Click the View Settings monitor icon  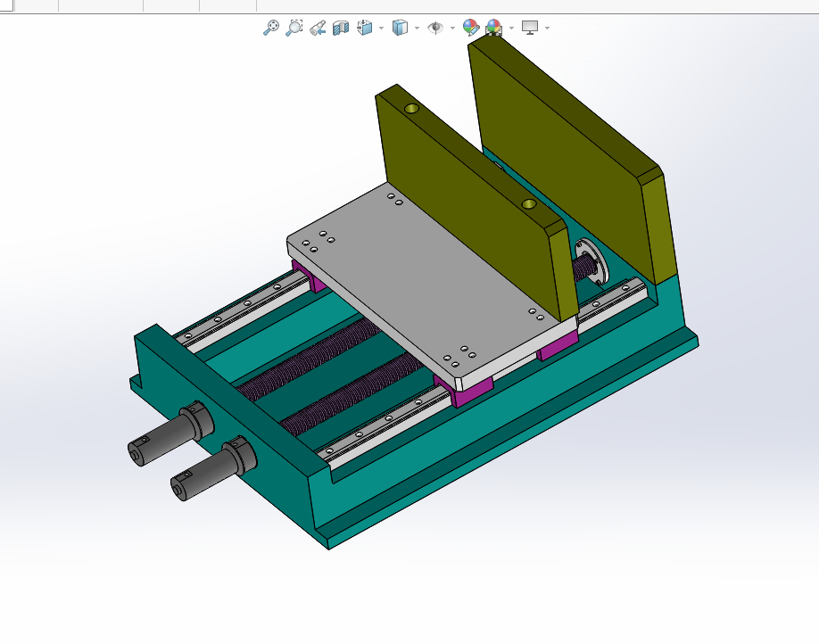pyautogui.click(x=530, y=27)
